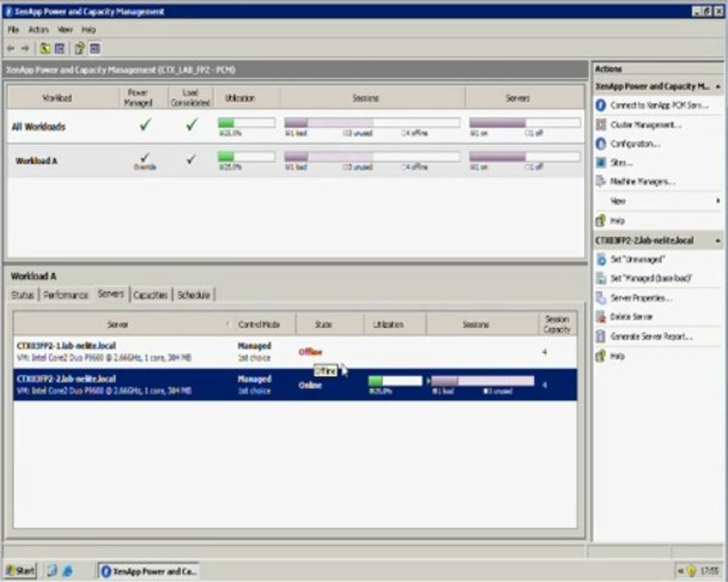This screenshot has height=582, width=728.
Task: Click the Configuration icon in Actions
Action: point(601,143)
